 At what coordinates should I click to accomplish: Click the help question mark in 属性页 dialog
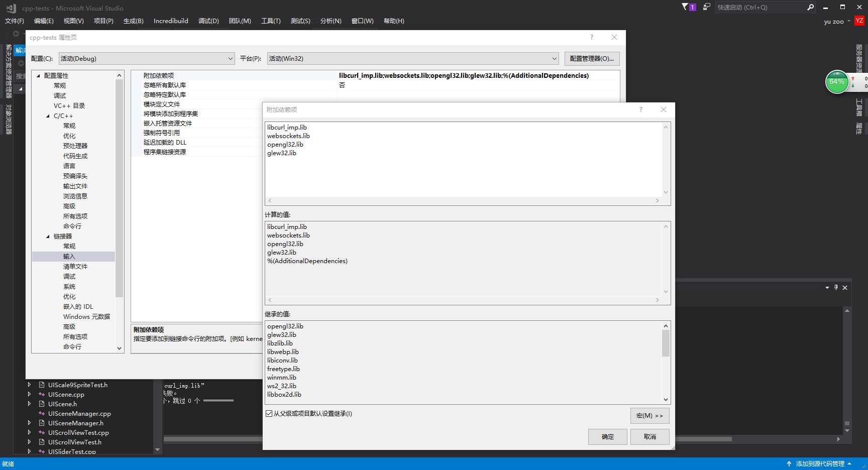point(591,37)
